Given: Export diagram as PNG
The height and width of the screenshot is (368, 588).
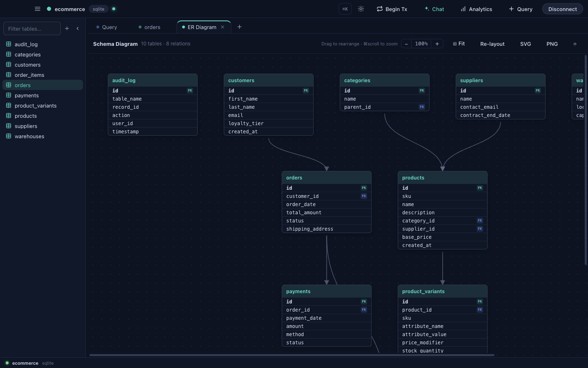Looking at the screenshot, I should (x=552, y=44).
